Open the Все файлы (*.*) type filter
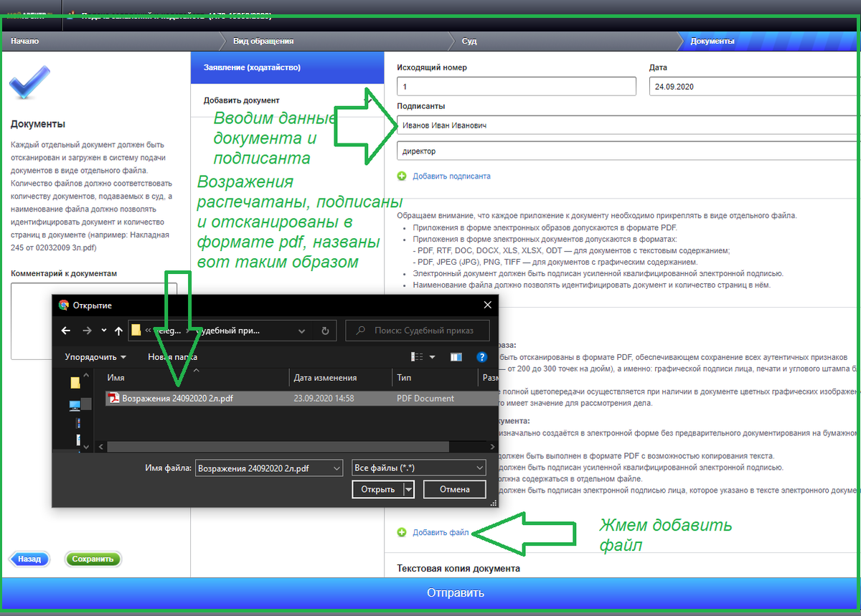 [419, 468]
